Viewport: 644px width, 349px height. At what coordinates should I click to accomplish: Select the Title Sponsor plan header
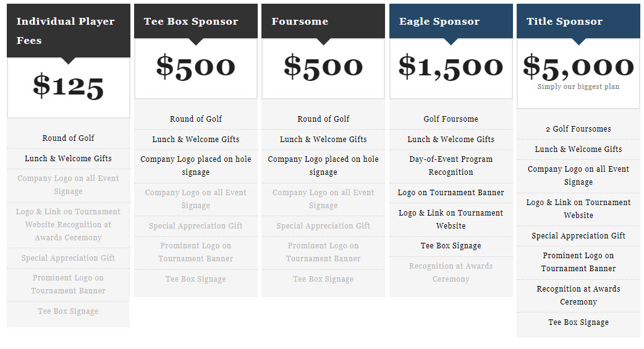564,22
